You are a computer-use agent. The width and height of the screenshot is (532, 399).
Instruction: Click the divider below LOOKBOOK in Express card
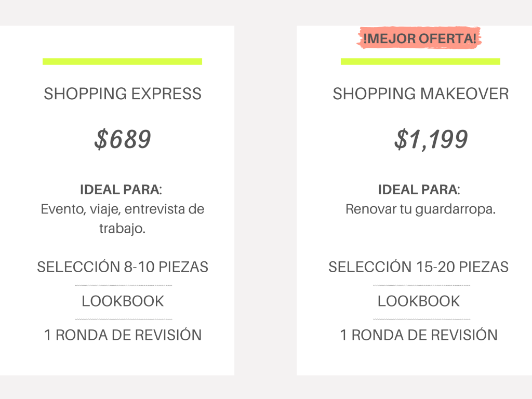click(124, 319)
